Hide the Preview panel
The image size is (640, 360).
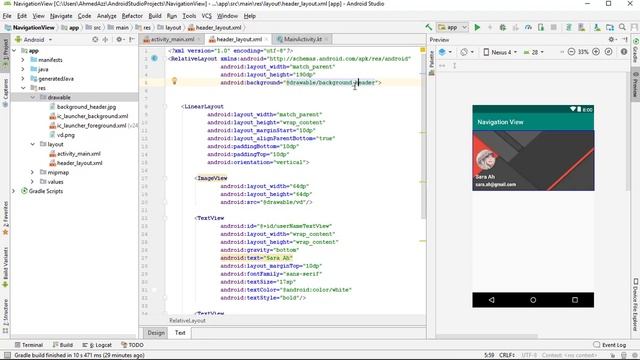pos(625,39)
